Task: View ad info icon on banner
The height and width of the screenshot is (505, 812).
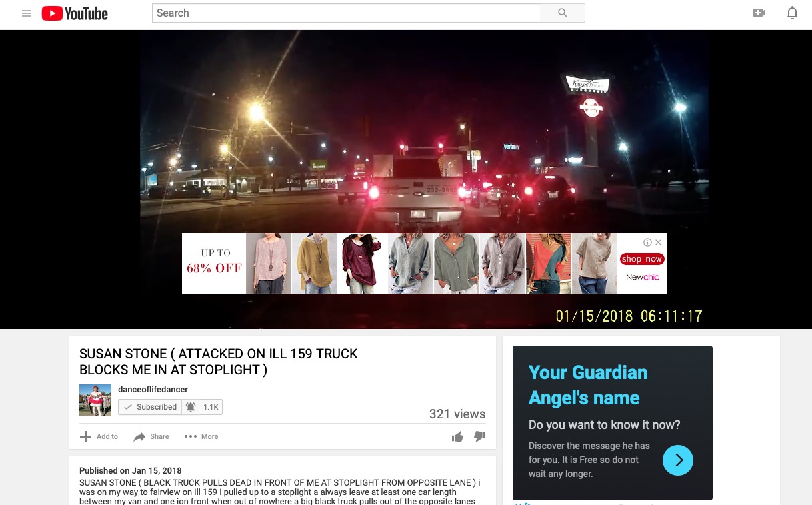Action: click(647, 242)
